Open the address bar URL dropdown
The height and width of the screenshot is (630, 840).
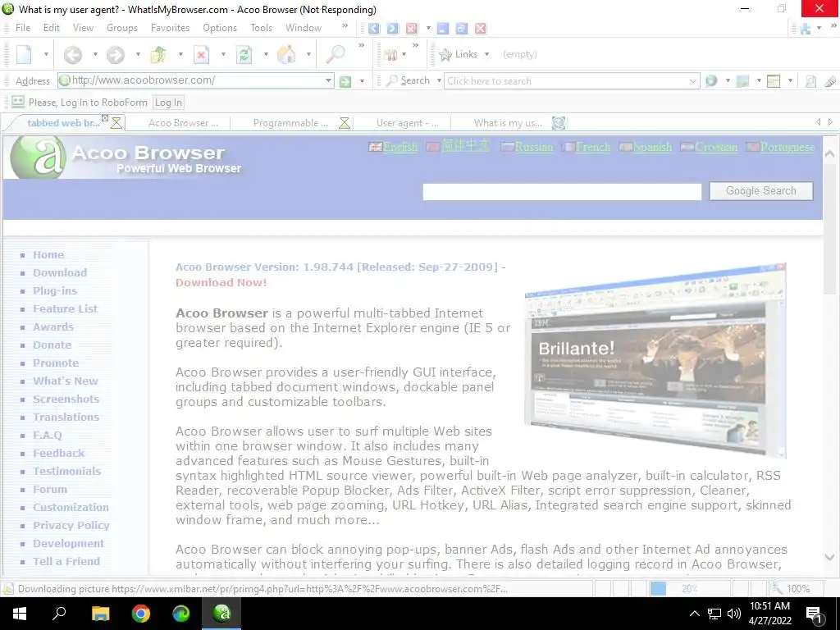pos(328,81)
